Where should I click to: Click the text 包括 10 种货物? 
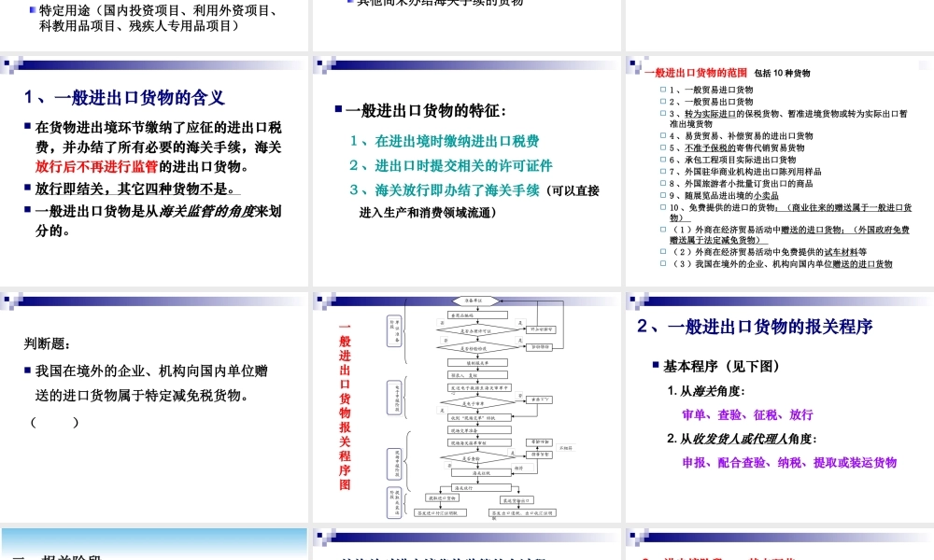pyautogui.click(x=782, y=73)
